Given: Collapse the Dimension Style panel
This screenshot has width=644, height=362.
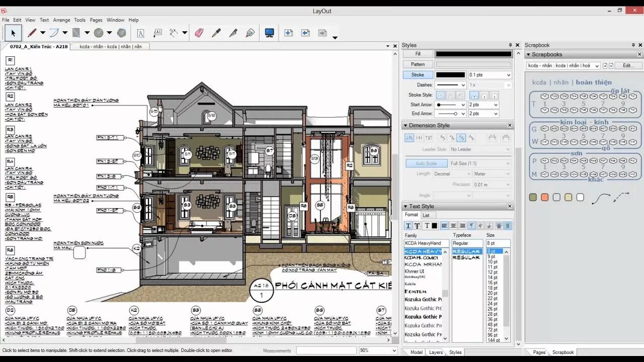Looking at the screenshot, I should [x=405, y=125].
